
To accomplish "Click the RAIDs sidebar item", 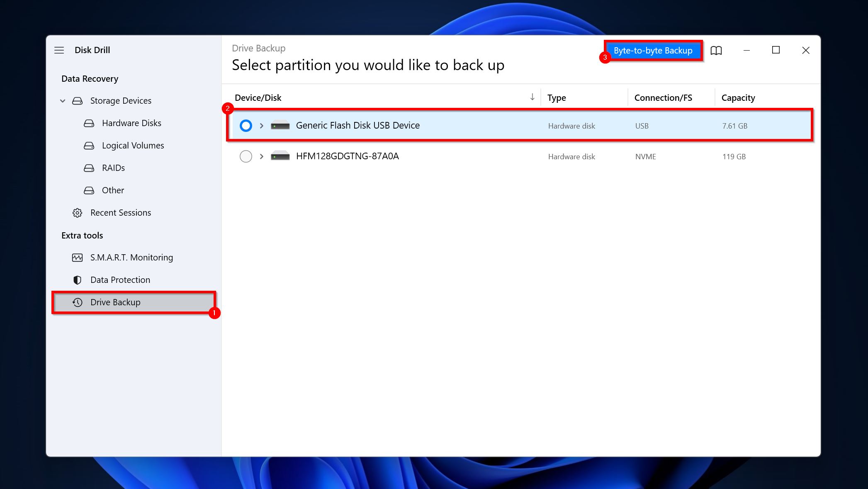I will tap(113, 168).
